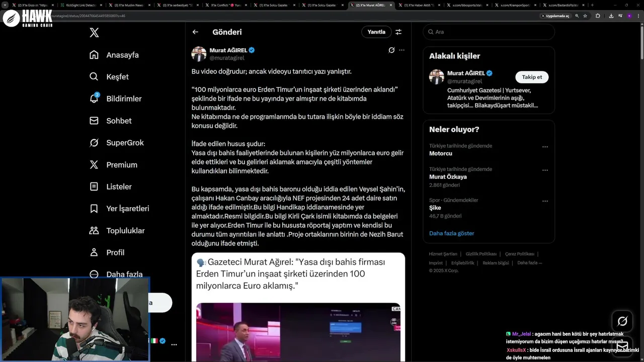Open Yer İşaretleri bookmark icon
The height and width of the screenshot is (362, 644).
(94, 209)
